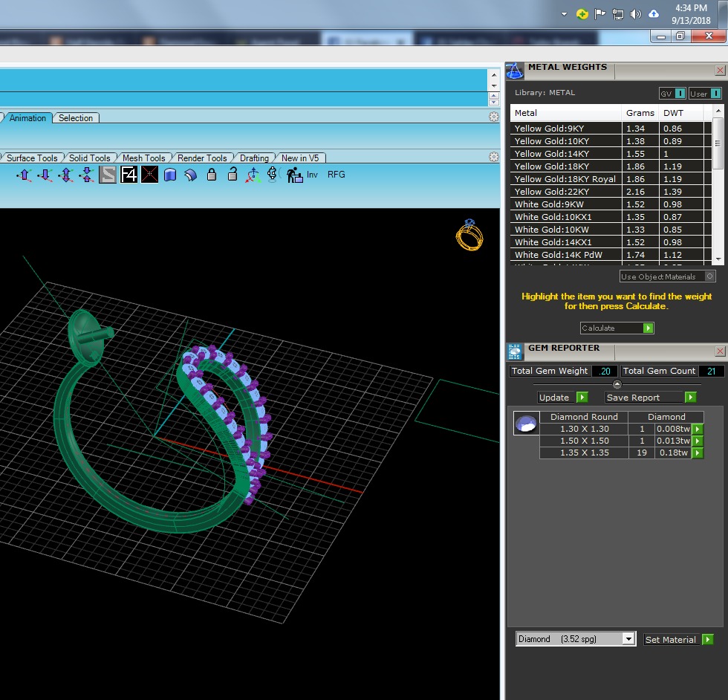Open the Mesh Tools tab
Image resolution: width=728 pixels, height=700 pixels.
(x=144, y=158)
